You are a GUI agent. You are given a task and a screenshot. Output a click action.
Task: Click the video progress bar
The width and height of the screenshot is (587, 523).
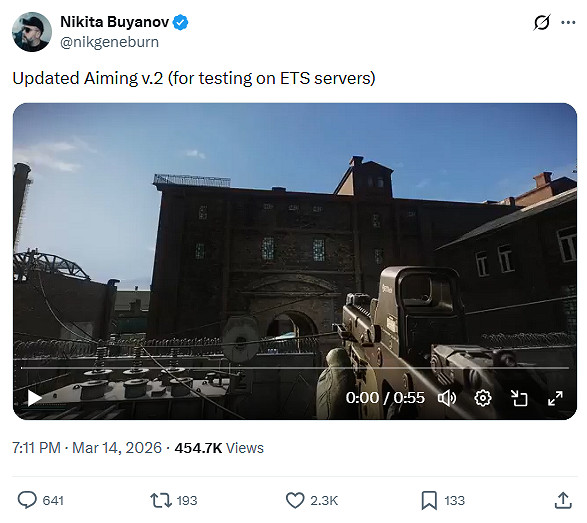pyautogui.click(x=295, y=368)
